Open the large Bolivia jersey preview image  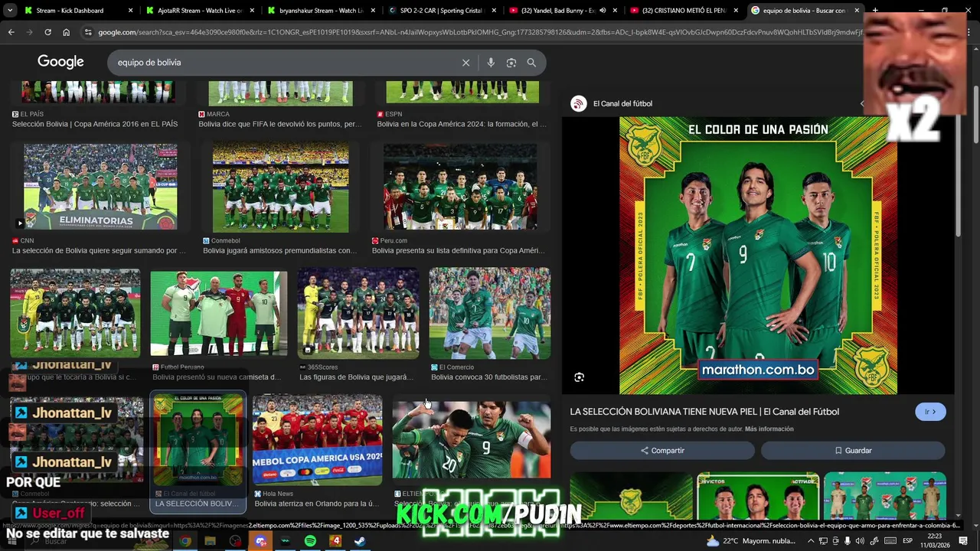pyautogui.click(x=758, y=256)
